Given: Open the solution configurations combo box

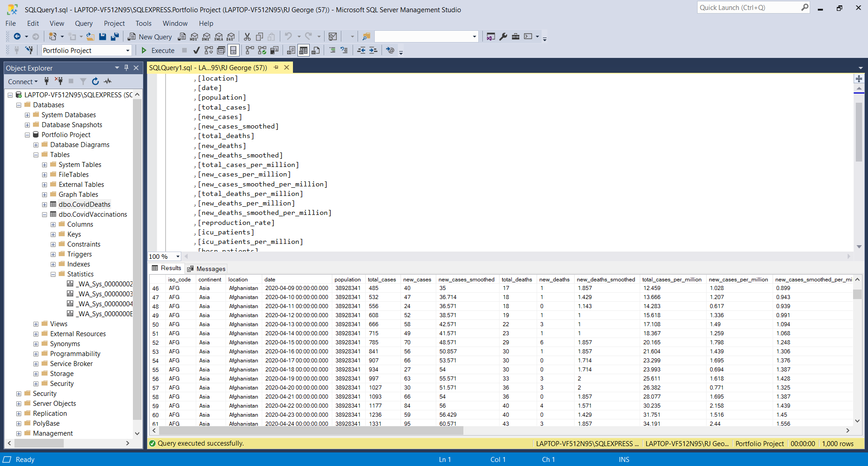Looking at the screenshot, I should [x=426, y=37].
